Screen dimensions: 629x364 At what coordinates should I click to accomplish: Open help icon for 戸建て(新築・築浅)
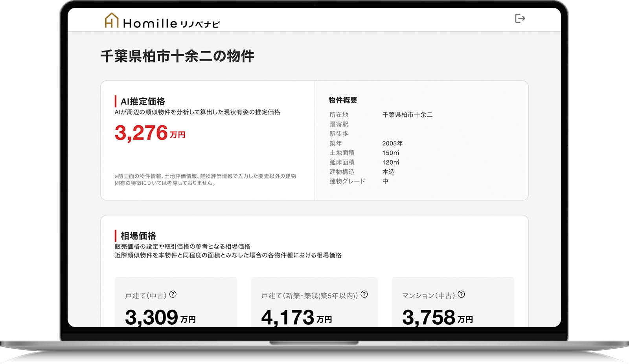tap(364, 294)
